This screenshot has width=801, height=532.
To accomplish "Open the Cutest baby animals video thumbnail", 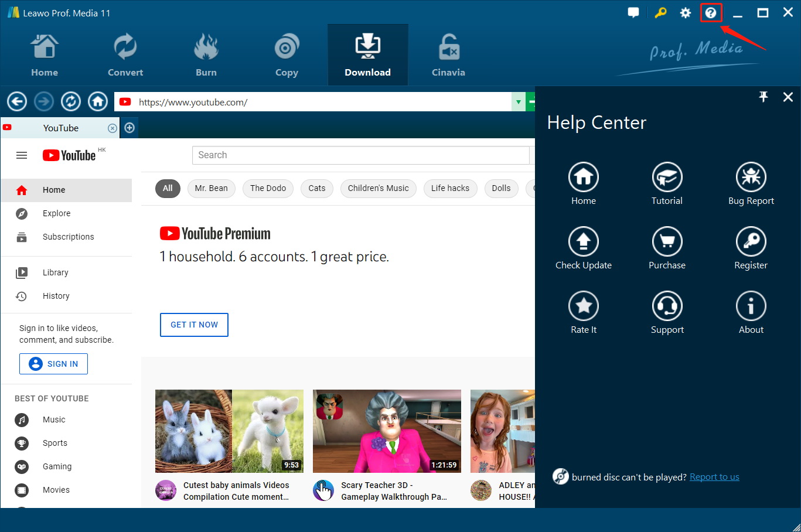I will coord(229,431).
